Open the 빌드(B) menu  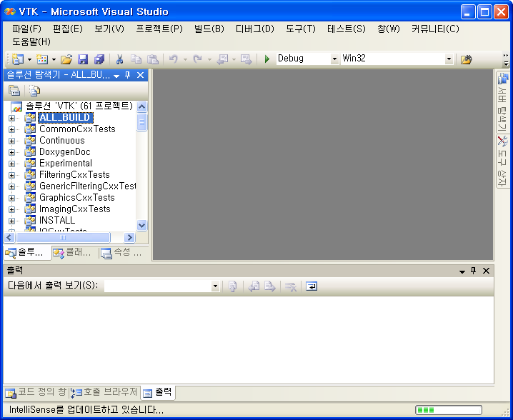209,29
